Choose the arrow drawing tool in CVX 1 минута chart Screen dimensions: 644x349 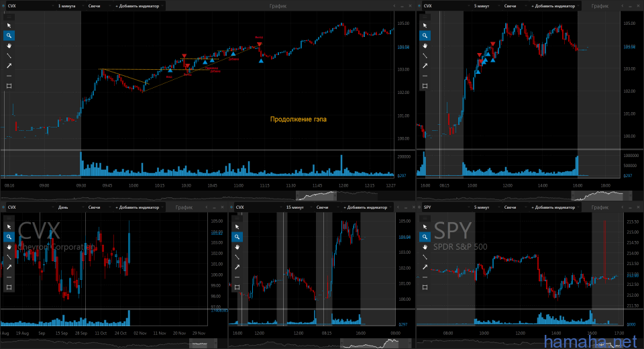coord(9,66)
